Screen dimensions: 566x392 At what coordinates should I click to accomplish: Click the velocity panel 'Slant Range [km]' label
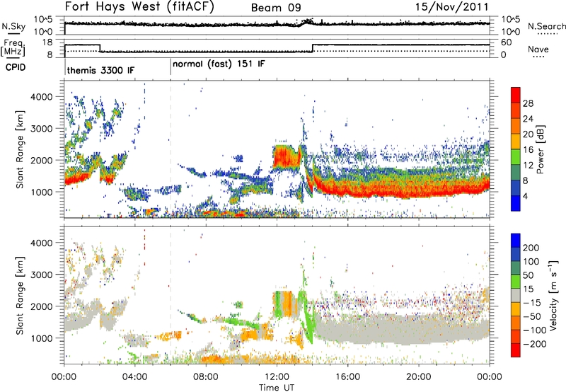[20, 296]
